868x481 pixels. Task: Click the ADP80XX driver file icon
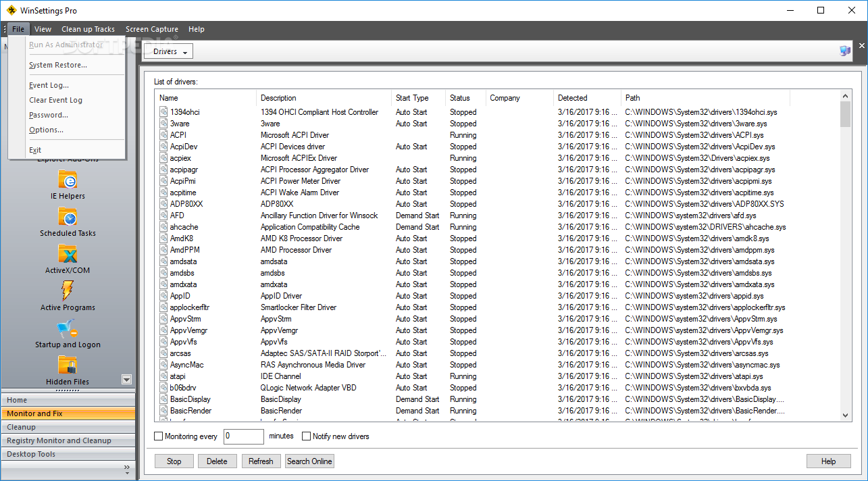pyautogui.click(x=163, y=204)
